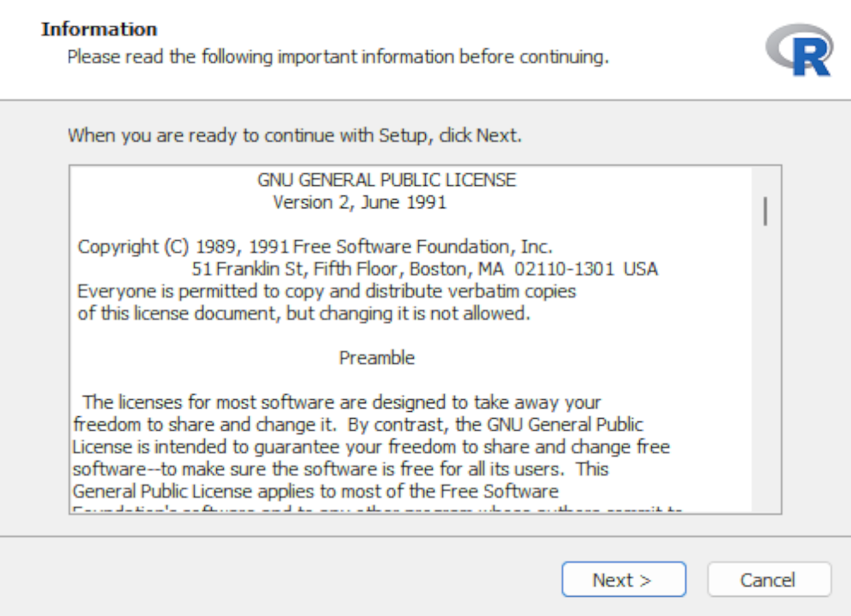
Task: Click the 'software--to make sure' line
Action: click(341, 469)
